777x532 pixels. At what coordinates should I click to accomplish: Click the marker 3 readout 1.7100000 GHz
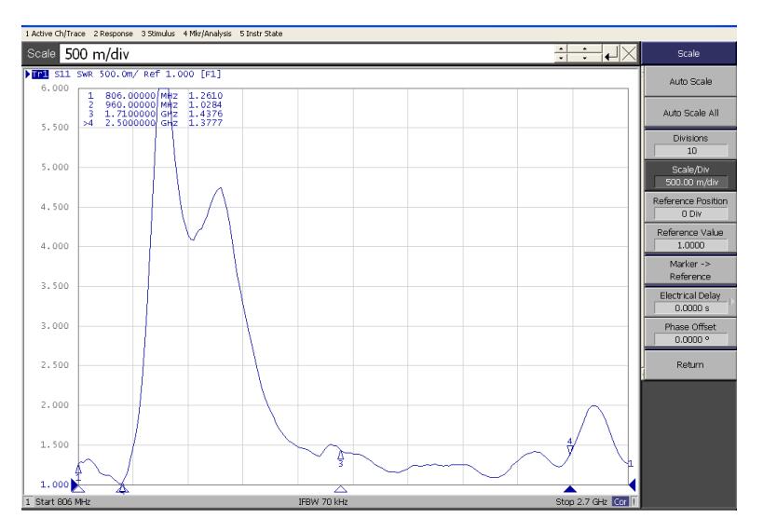coord(142,114)
